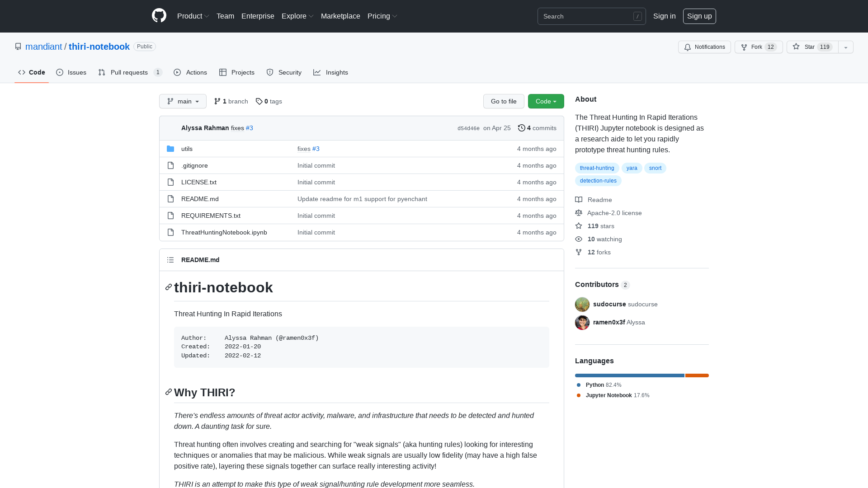This screenshot has height=488, width=868.
Task: Click the license scale icon in About
Action: point(579,213)
